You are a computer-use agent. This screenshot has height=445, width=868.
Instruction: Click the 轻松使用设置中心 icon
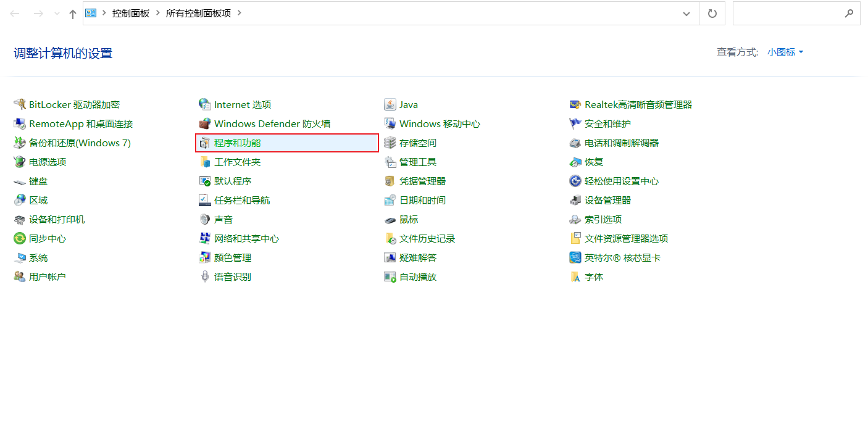click(x=575, y=181)
